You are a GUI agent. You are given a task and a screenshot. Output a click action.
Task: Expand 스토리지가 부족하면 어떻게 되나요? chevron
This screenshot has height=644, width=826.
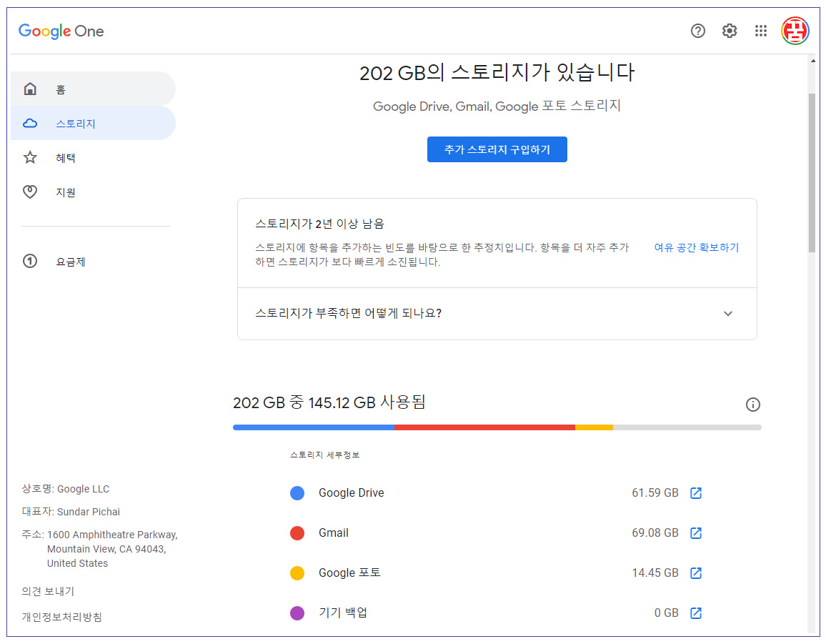pyautogui.click(x=728, y=314)
